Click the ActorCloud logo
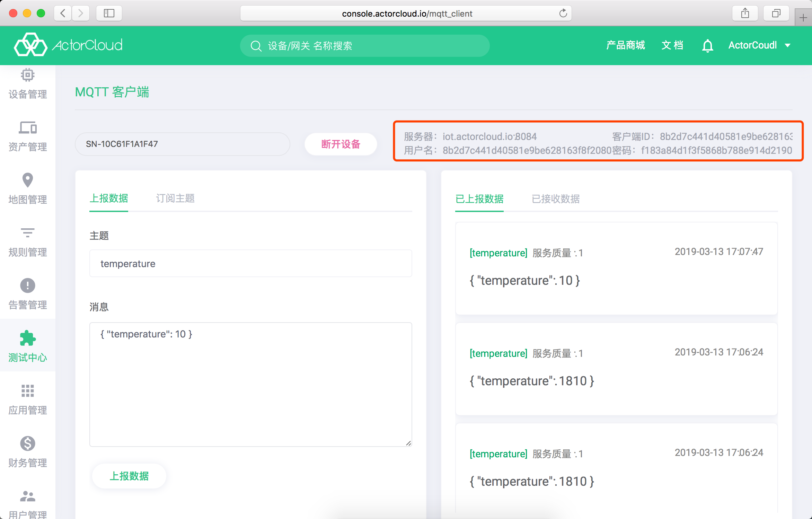This screenshot has width=812, height=519. point(68,45)
